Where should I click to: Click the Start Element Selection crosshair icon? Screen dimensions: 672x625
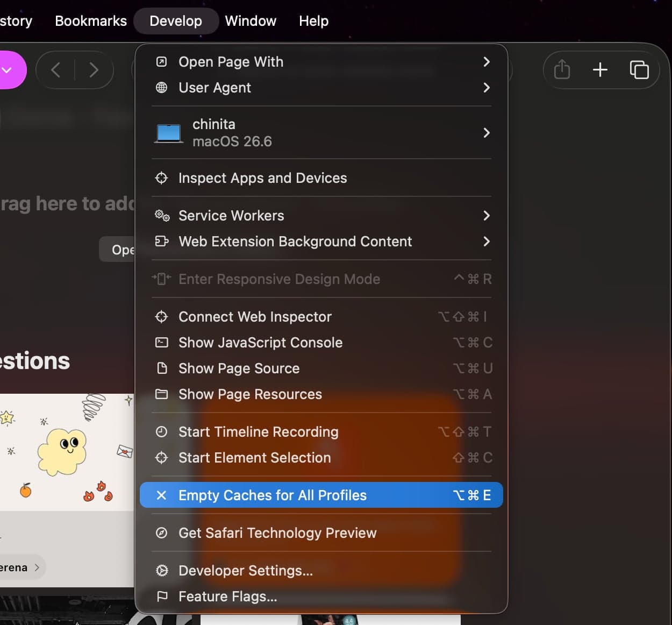161,458
